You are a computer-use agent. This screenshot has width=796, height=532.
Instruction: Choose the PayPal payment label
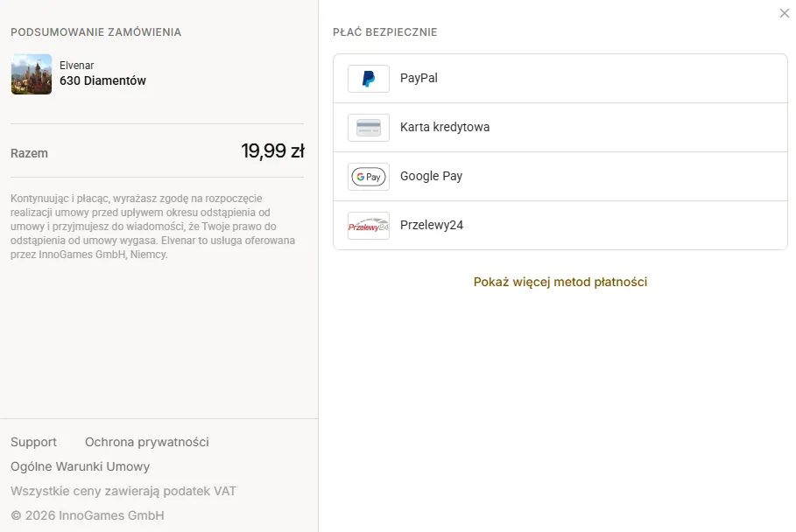[419, 78]
